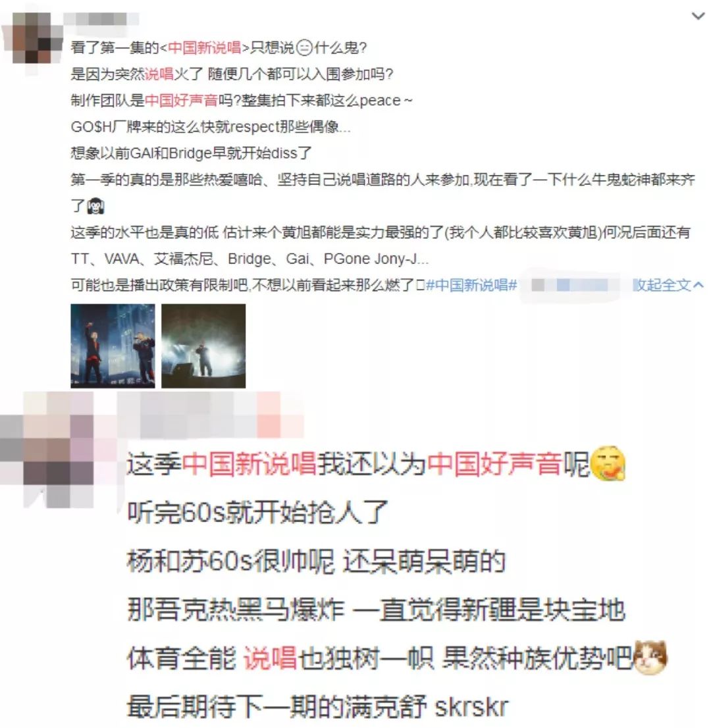Open the first poster's blurred username

tap(101, 18)
